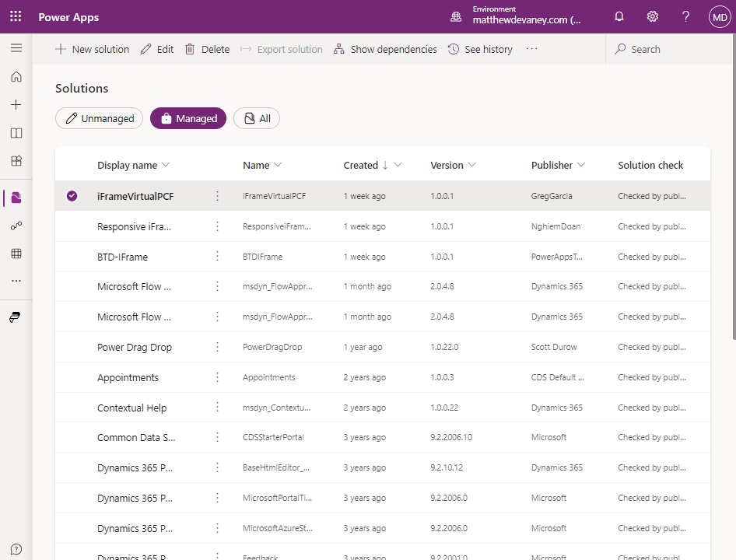
Task: Open the app launcher waffle icon
Action: tap(16, 16)
